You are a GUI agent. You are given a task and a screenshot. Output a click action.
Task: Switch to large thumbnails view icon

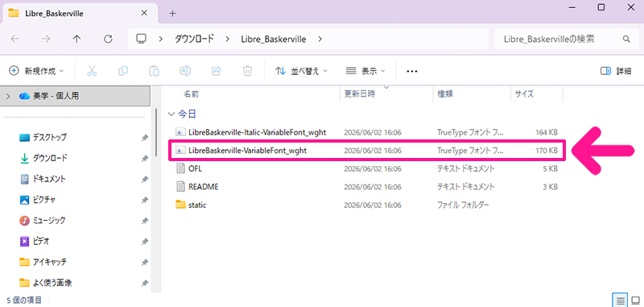click(635, 300)
